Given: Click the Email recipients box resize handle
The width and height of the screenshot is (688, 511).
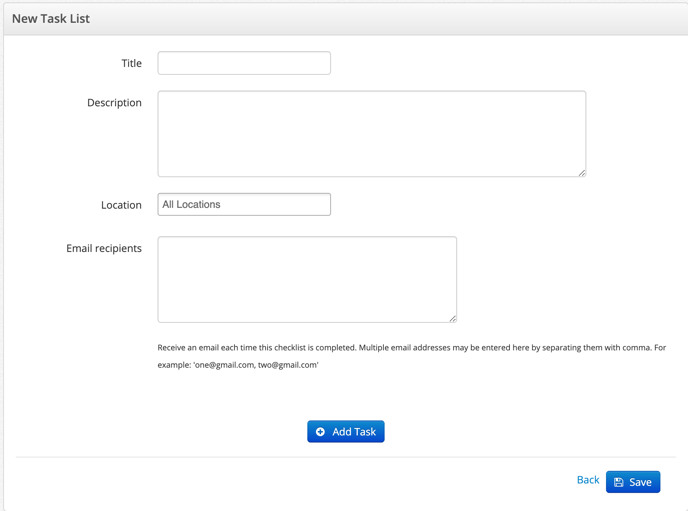Looking at the screenshot, I should point(453,318).
